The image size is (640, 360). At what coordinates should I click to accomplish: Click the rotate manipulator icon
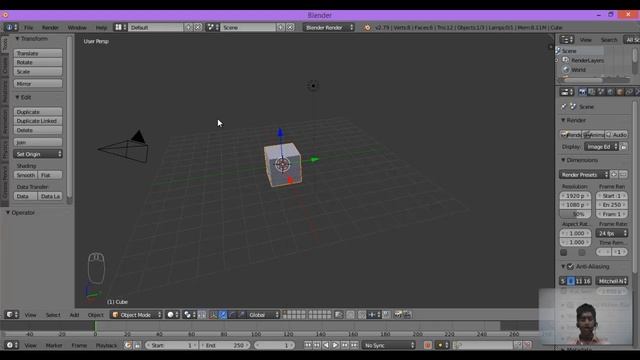pos(232,315)
